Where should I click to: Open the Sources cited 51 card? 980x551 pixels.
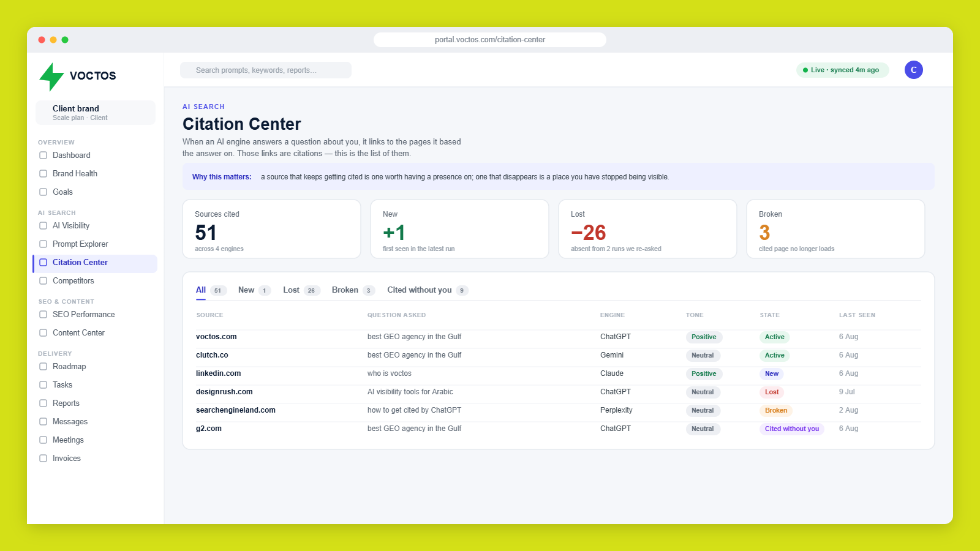(x=271, y=229)
